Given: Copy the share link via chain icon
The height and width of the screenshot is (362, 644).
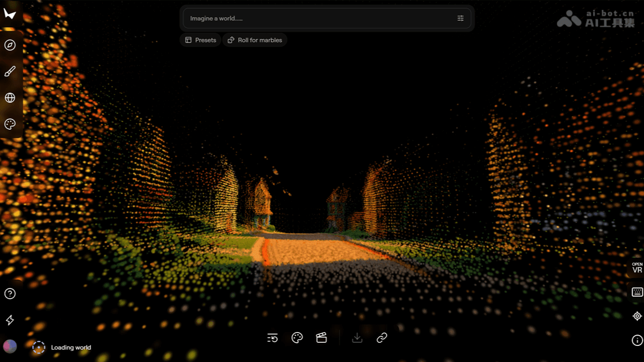Looking at the screenshot, I should [382, 338].
